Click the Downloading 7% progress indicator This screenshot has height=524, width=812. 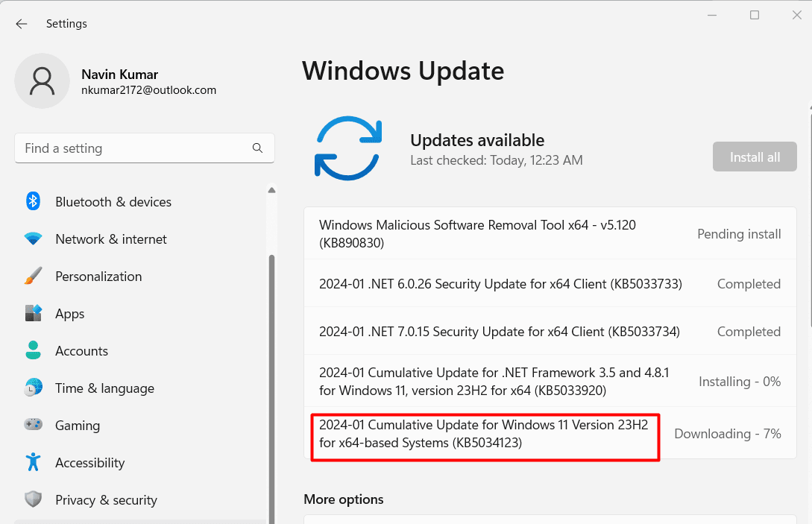(727, 434)
